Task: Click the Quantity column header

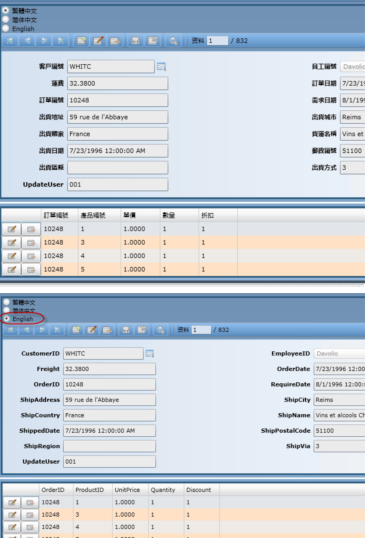Action: click(x=166, y=490)
